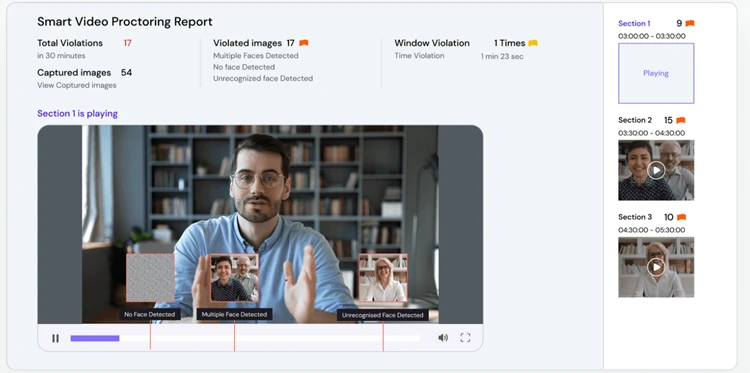Click the Multiple Face Detected timeline marker

(234, 336)
